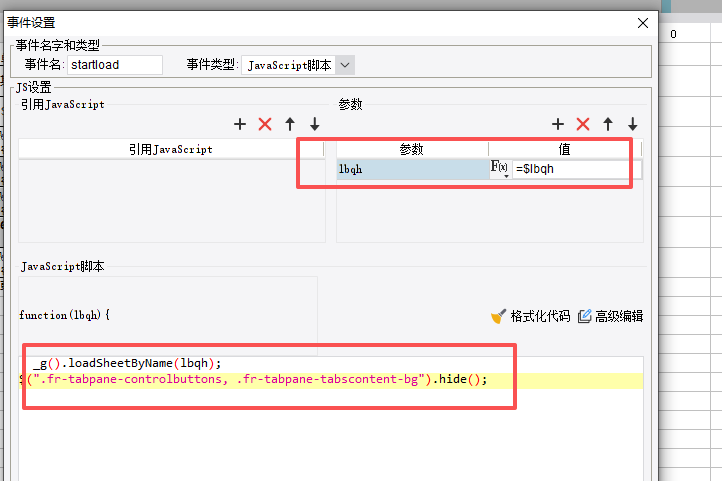Click the 值 column header
The image size is (722, 481).
pos(565,150)
